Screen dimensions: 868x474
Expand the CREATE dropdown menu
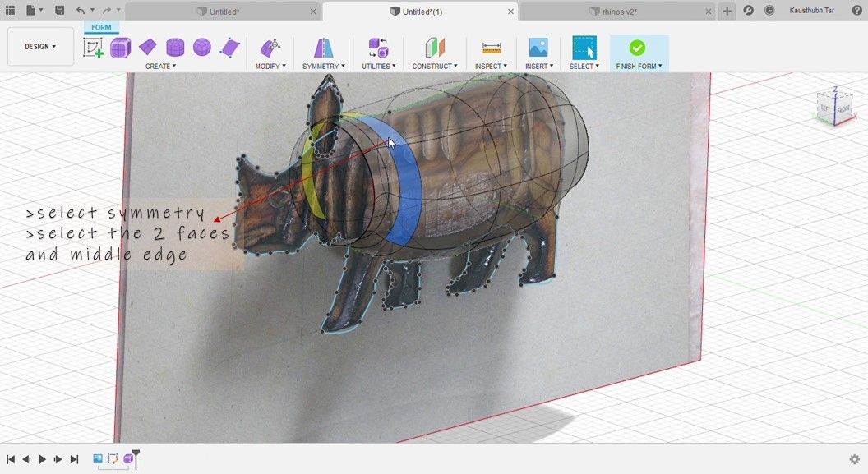(160, 67)
